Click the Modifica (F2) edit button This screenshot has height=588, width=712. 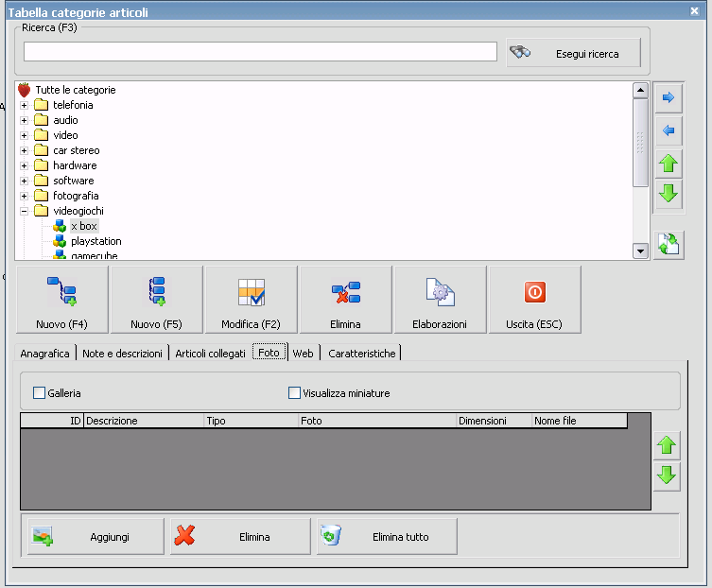click(252, 300)
